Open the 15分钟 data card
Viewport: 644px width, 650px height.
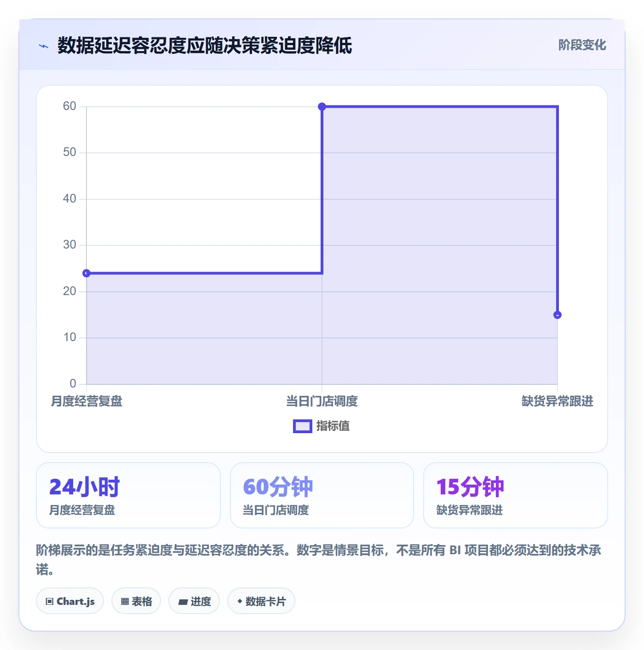[x=516, y=495]
